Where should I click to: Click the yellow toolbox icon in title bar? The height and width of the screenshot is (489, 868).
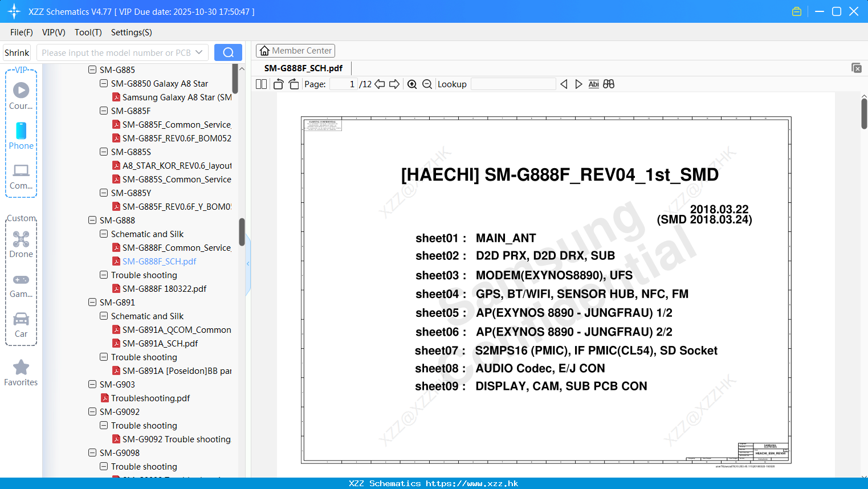797,11
